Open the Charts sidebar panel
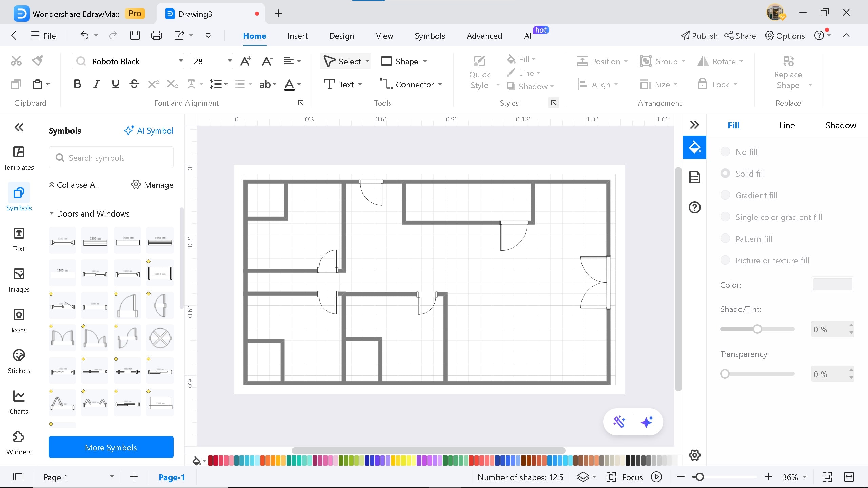 pos(19,402)
